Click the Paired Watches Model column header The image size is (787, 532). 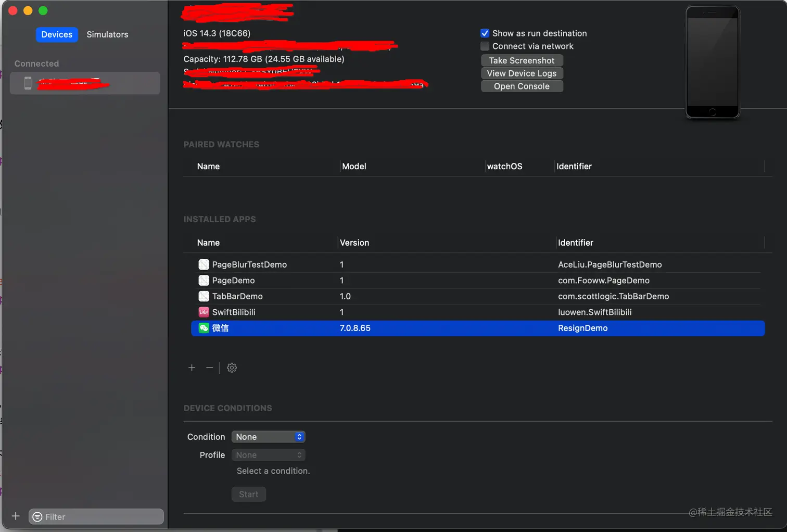tap(354, 167)
